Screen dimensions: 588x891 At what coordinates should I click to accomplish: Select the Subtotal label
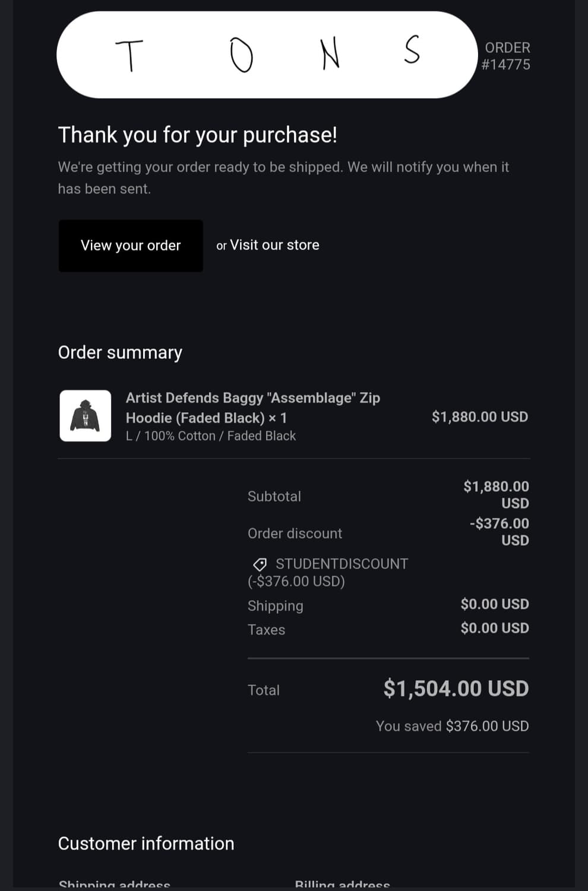coord(274,497)
